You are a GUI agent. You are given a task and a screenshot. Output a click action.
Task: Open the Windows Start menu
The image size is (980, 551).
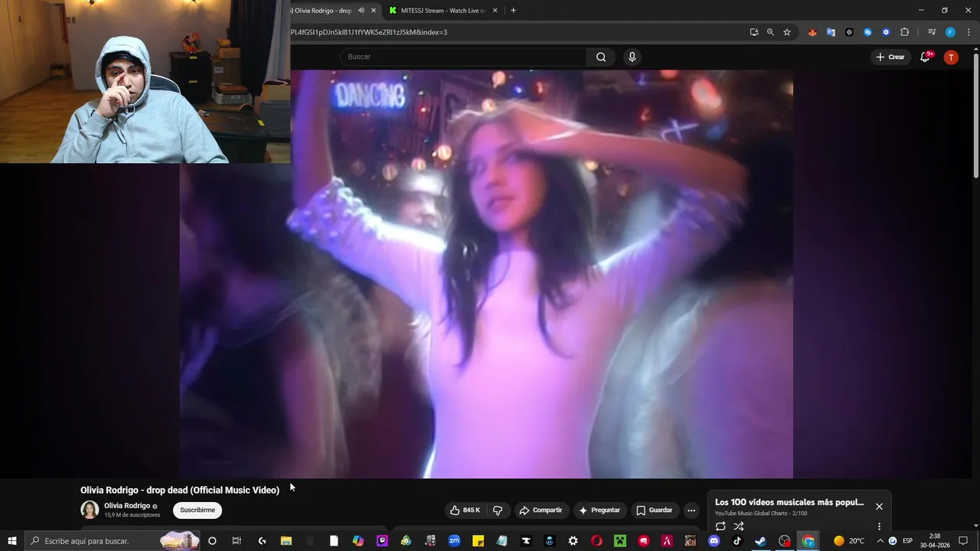point(11,541)
